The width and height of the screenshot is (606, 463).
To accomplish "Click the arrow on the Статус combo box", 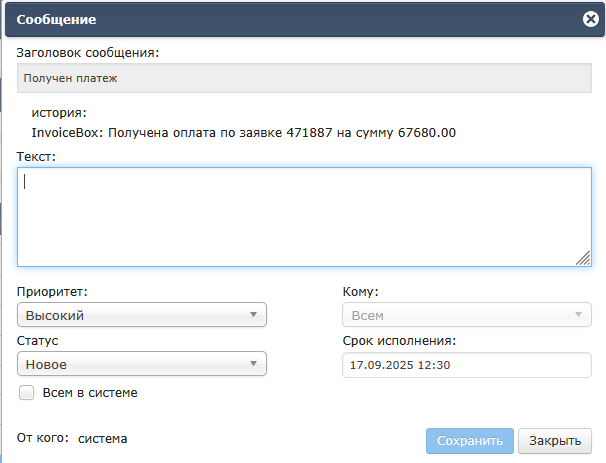I will click(x=253, y=365).
